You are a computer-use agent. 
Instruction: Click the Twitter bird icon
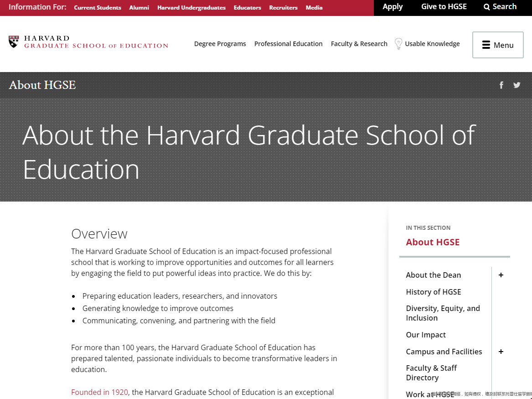coord(517,85)
